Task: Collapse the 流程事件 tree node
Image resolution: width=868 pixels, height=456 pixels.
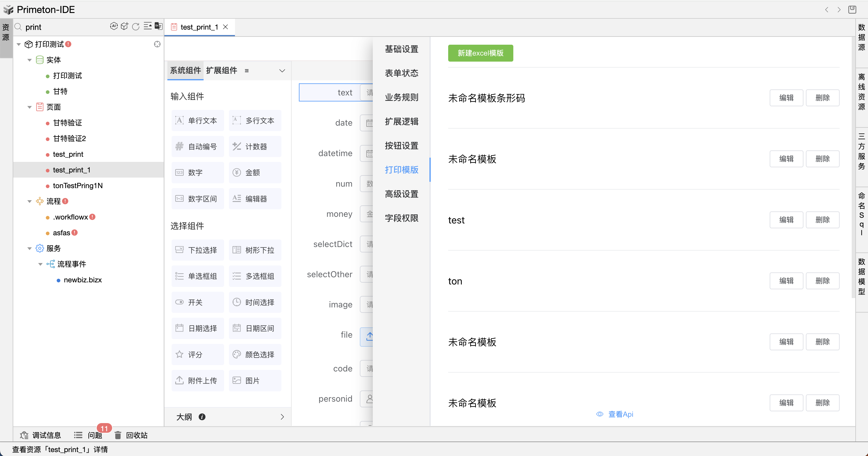Action: pos(40,264)
